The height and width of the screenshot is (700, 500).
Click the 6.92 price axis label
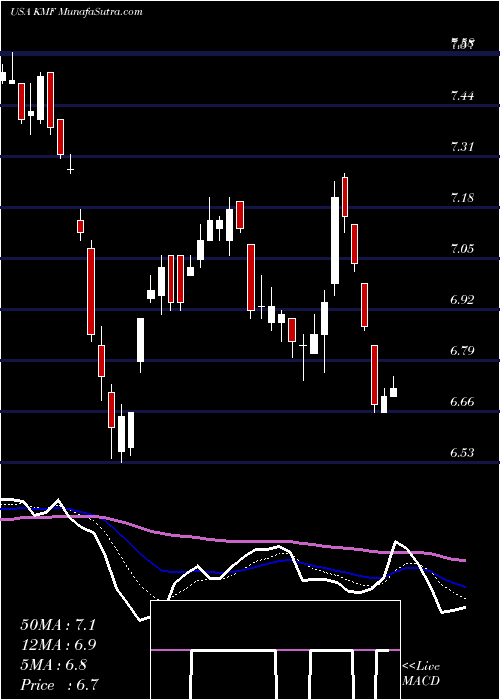[462, 299]
